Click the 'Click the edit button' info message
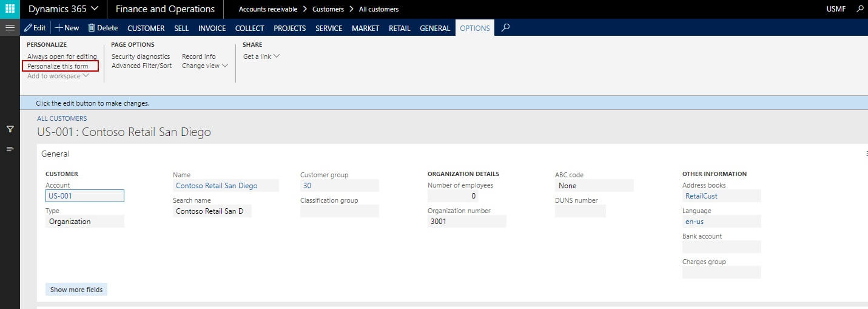The image size is (868, 309). point(93,103)
